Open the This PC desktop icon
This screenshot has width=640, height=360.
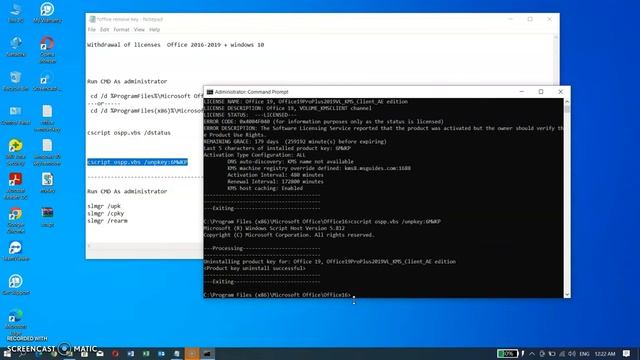[16, 12]
